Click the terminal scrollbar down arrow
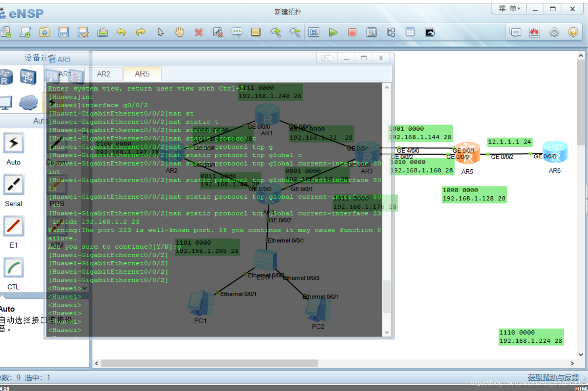588x391 pixels. (387, 332)
